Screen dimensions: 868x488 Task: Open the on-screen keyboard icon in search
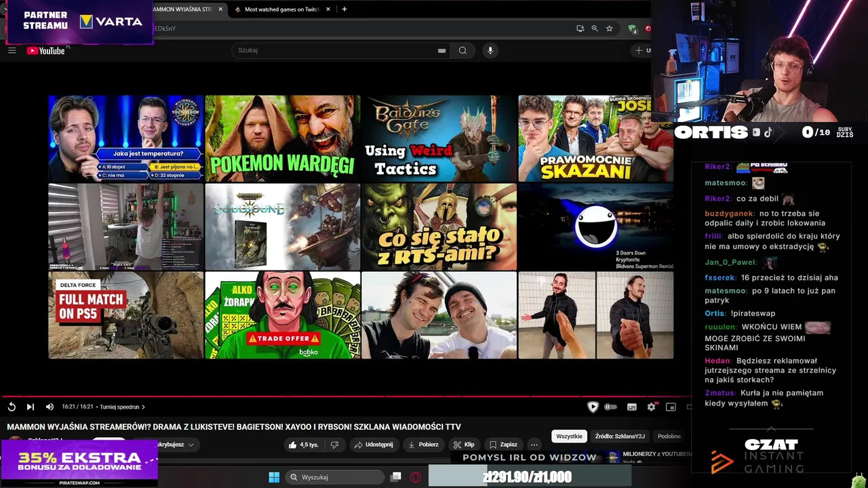click(441, 50)
